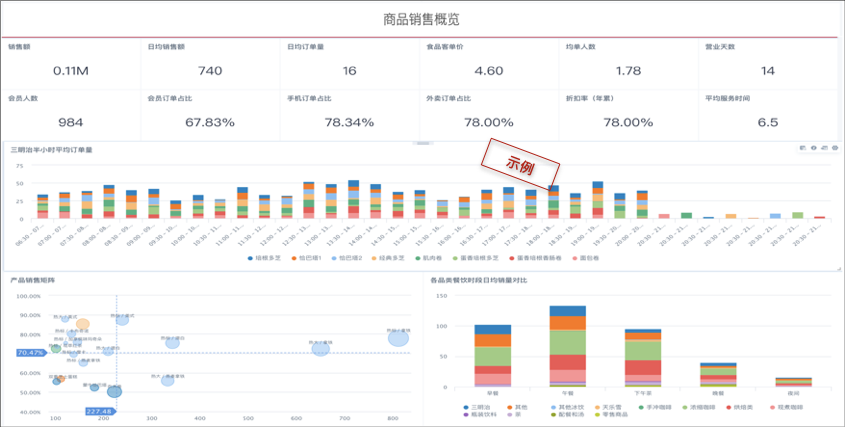Screen dimensions: 845x427
Task: Click the 销售额 0.11M value
Action: tap(71, 71)
